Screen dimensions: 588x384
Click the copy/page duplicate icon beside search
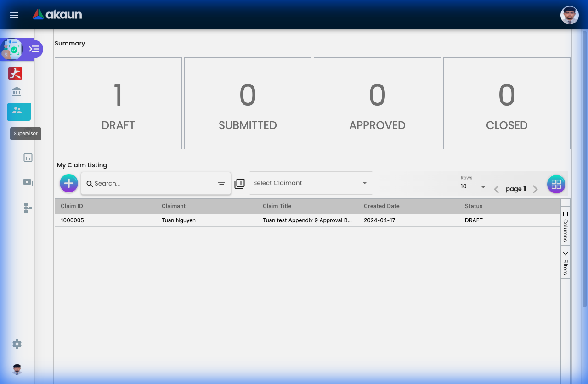point(239,183)
